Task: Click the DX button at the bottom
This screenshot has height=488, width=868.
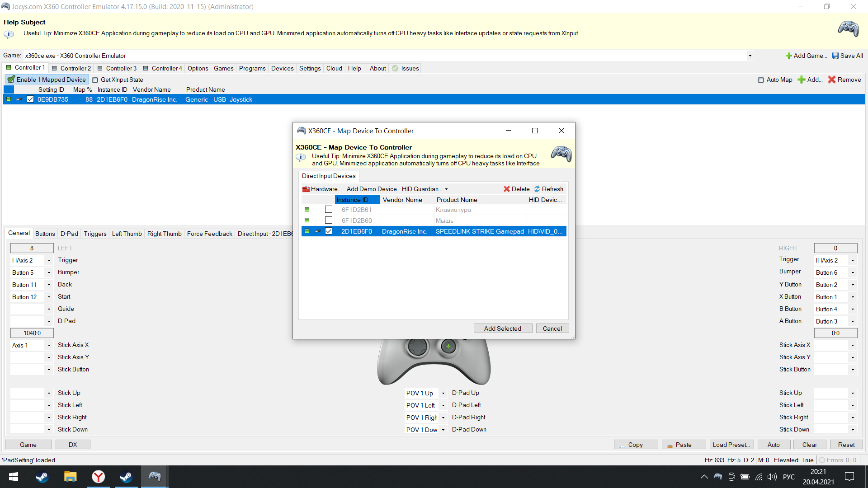Action: pos(73,445)
